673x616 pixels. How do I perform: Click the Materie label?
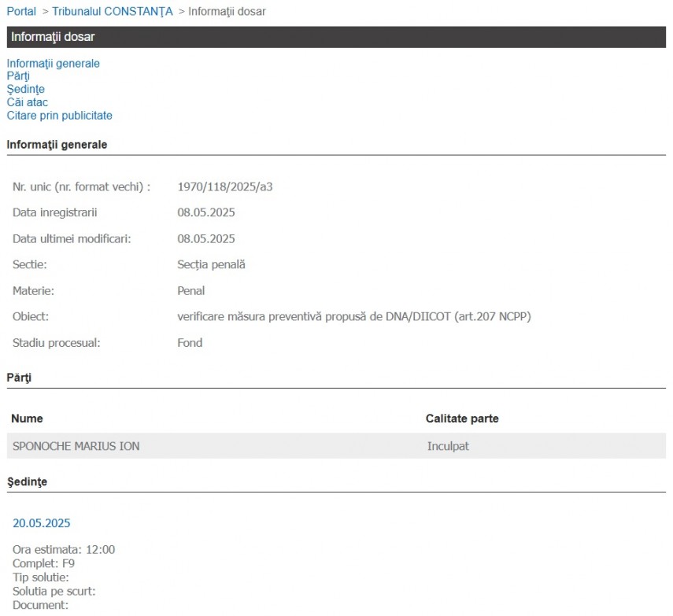click(34, 291)
